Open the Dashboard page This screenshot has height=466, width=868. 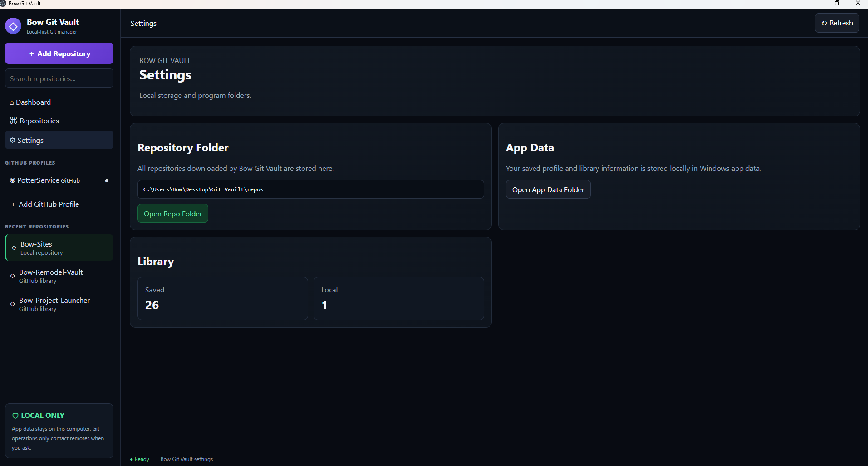[x=59, y=102]
